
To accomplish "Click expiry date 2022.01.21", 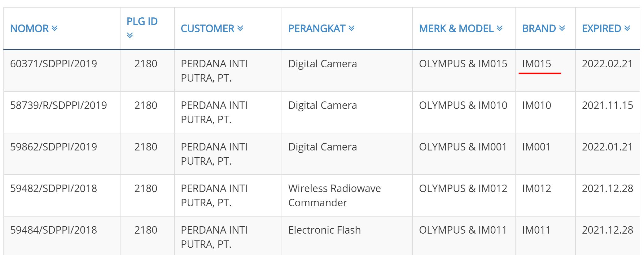I will click(x=607, y=147).
